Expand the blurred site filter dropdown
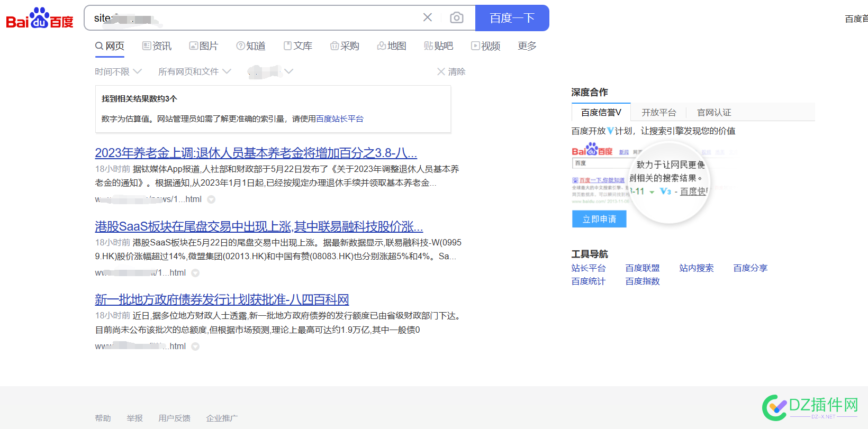This screenshot has height=429, width=868. [x=270, y=71]
